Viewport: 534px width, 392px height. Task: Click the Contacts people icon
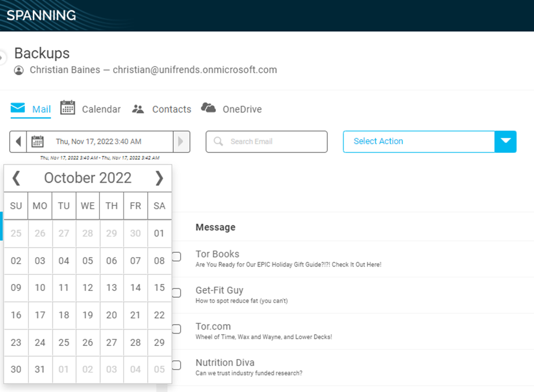[138, 109]
